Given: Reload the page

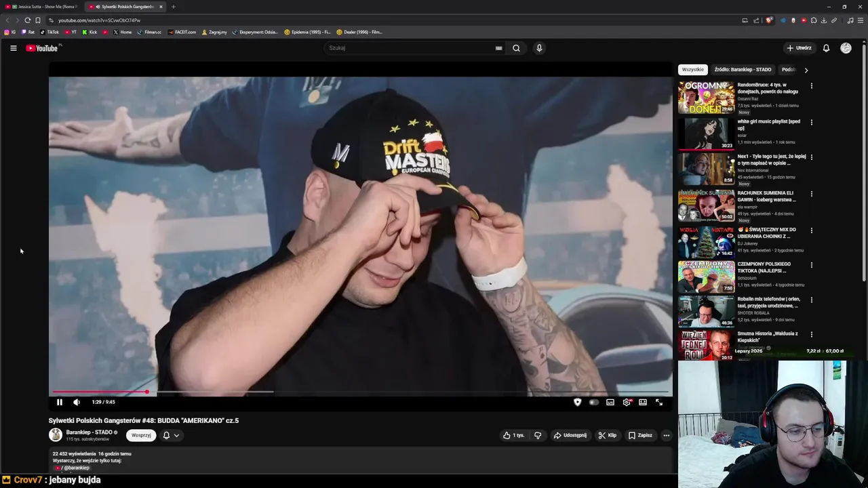Looking at the screenshot, I should pyautogui.click(x=27, y=20).
